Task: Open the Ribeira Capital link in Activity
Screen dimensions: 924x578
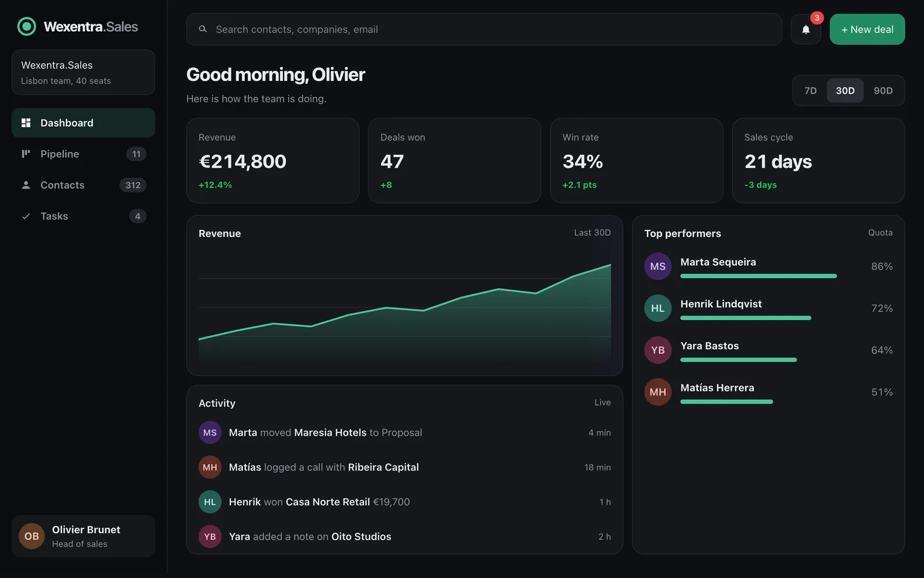Action: point(383,467)
